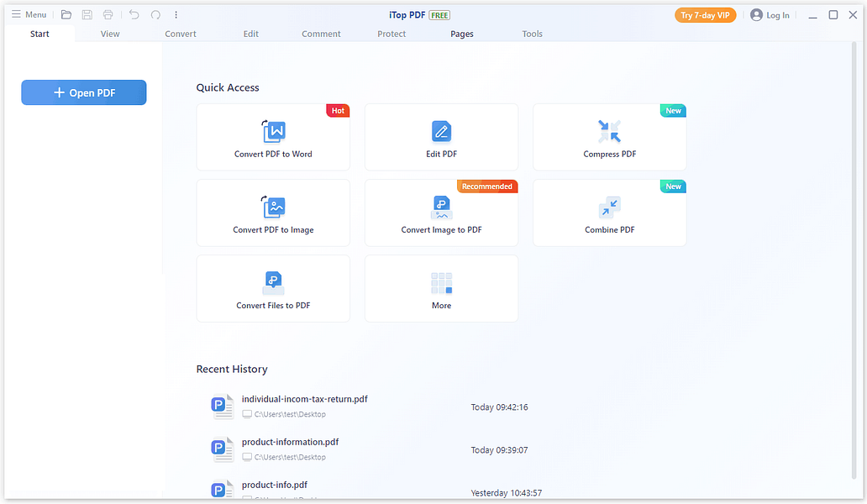This screenshot has width=867, height=504.
Task: Click PDF file icon beside product-information.pdf
Action: [223, 450]
